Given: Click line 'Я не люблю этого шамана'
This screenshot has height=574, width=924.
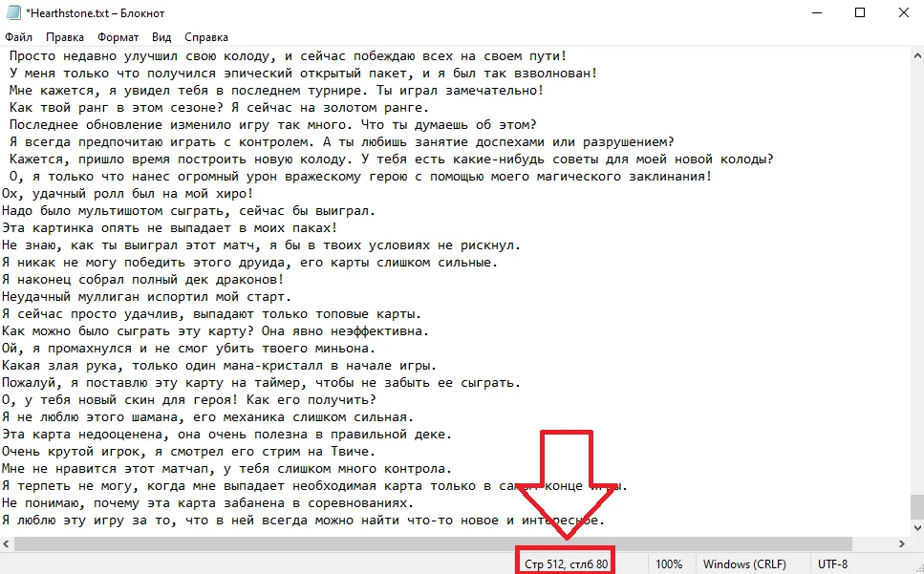Looking at the screenshot, I should click(208, 416).
